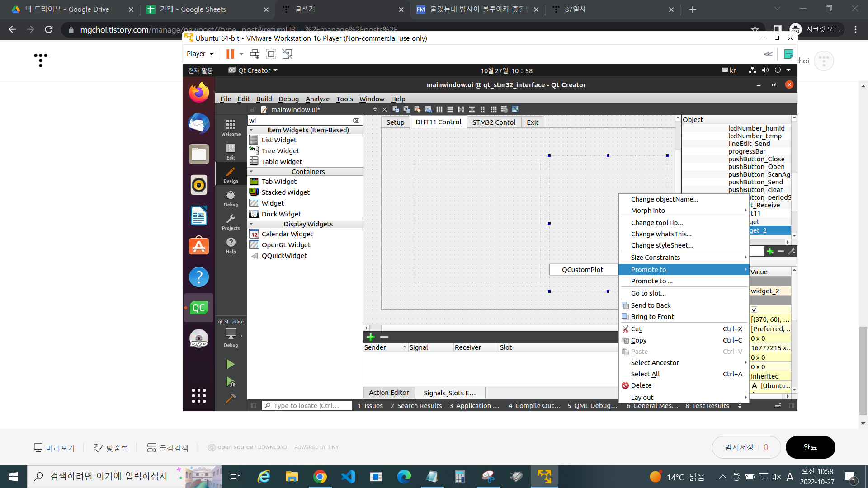Choose Promote to ... context menu entry

[x=684, y=281]
